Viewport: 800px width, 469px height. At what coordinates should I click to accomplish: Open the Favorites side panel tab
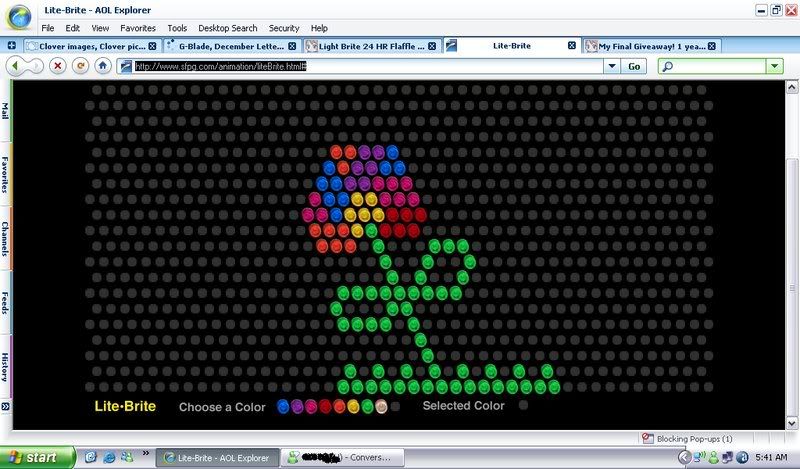(5, 175)
